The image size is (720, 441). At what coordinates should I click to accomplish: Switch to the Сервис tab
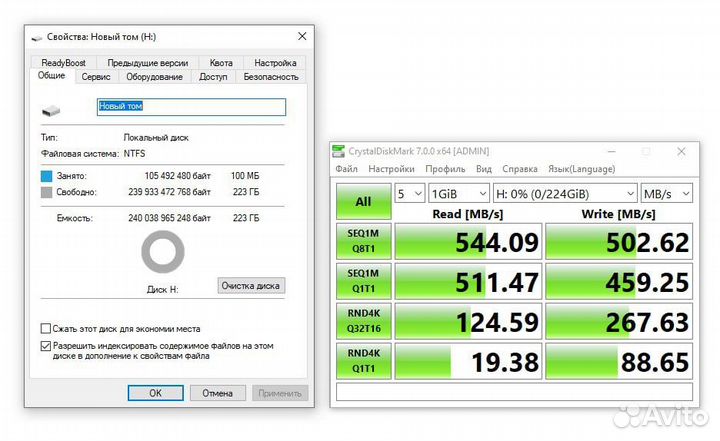pyautogui.click(x=96, y=77)
